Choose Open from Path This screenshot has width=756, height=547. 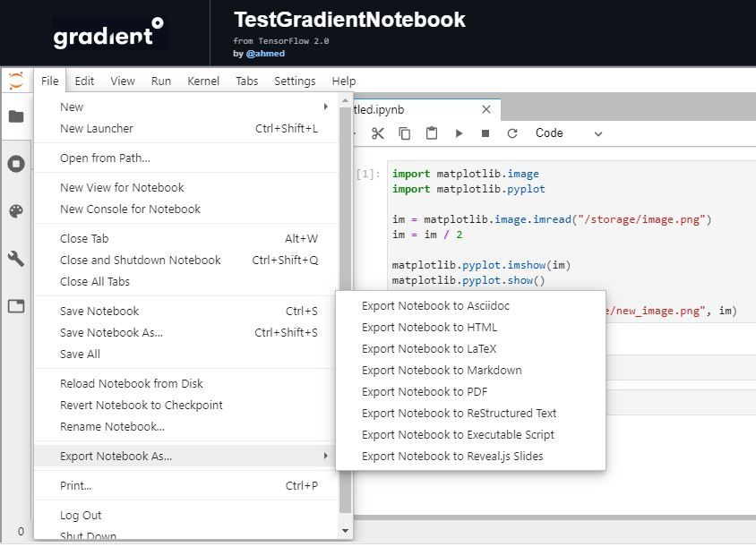186,158
